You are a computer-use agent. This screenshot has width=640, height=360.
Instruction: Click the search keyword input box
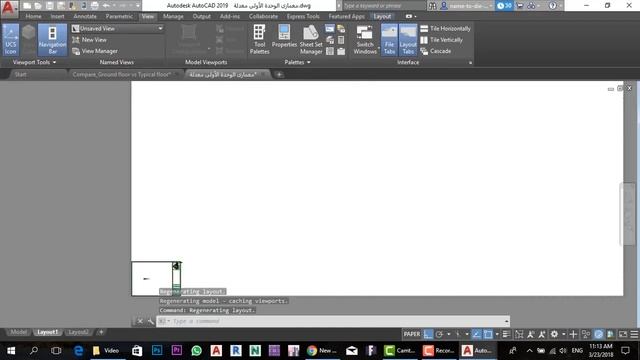(x=384, y=6)
